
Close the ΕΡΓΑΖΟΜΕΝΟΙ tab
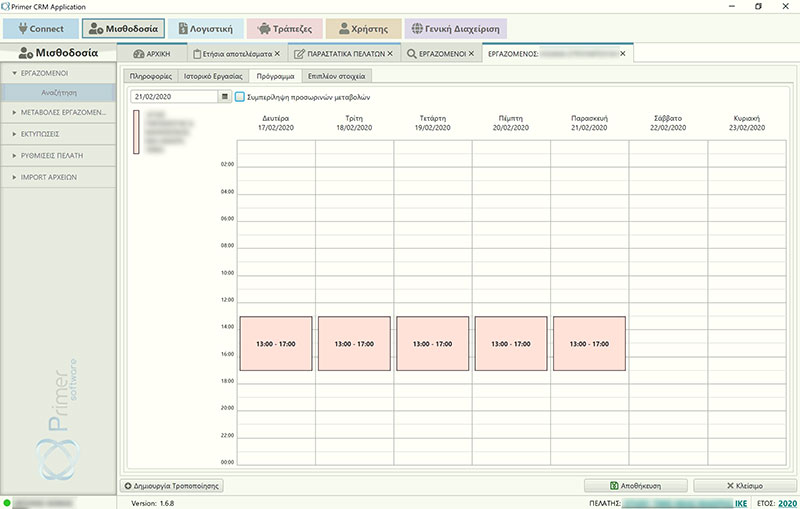coord(471,54)
